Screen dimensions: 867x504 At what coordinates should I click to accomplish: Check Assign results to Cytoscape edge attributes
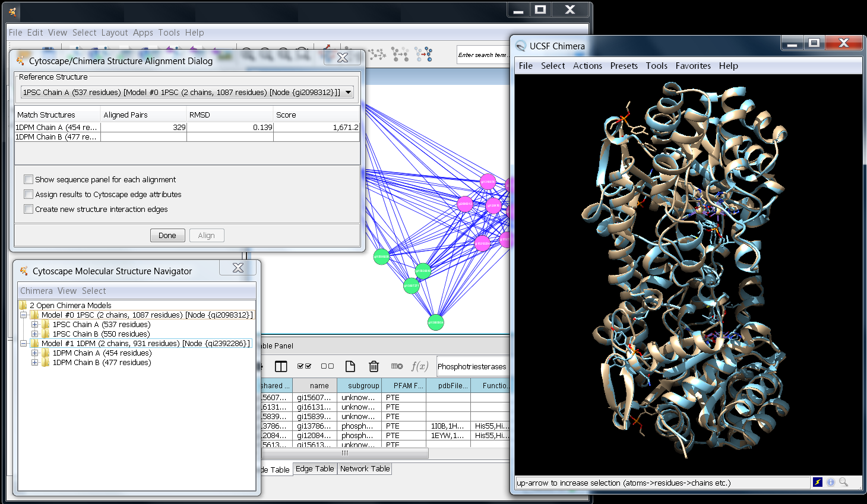(29, 194)
